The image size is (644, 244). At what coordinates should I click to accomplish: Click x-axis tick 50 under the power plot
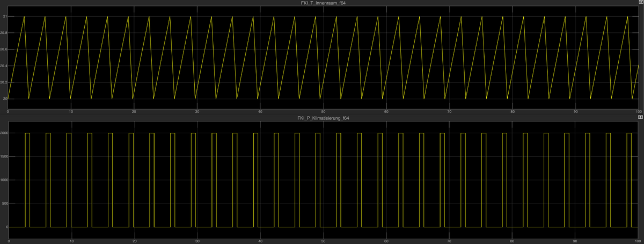tap(323, 241)
